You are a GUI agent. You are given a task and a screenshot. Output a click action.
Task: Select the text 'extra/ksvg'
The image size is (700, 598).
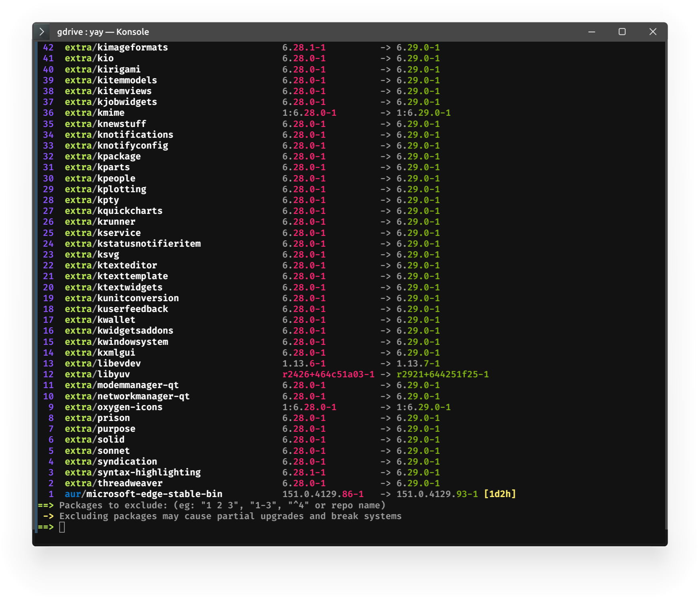[x=92, y=255]
